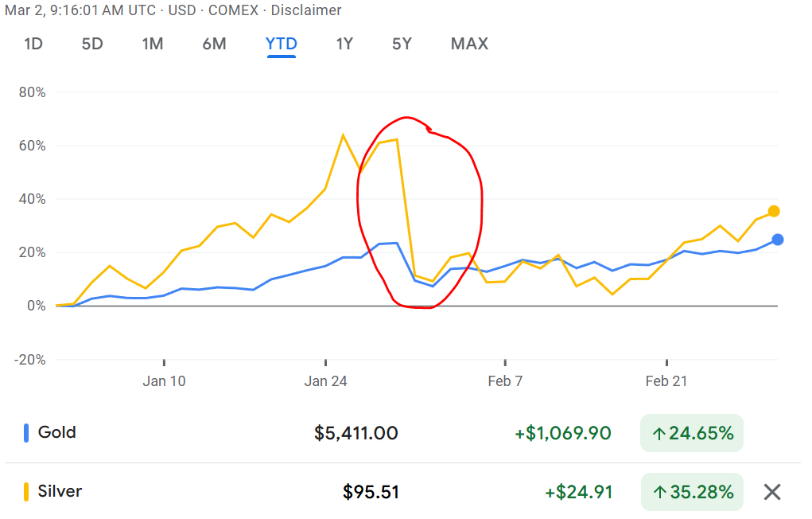
Task: Show the 1M chart range
Action: (153, 44)
